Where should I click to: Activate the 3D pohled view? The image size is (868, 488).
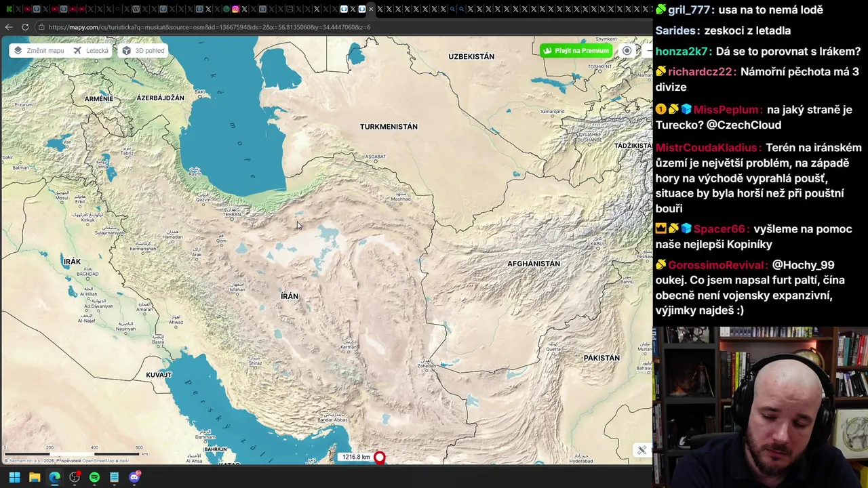click(144, 50)
